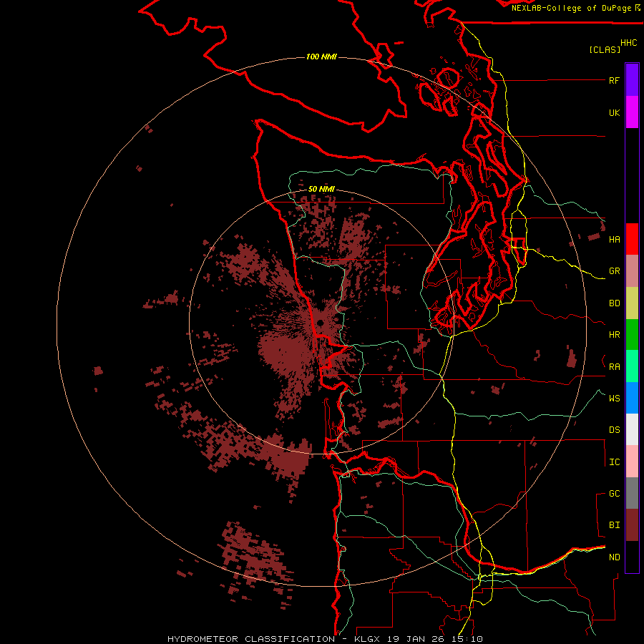
Task: Click the RA legend label
Action: pos(614,367)
